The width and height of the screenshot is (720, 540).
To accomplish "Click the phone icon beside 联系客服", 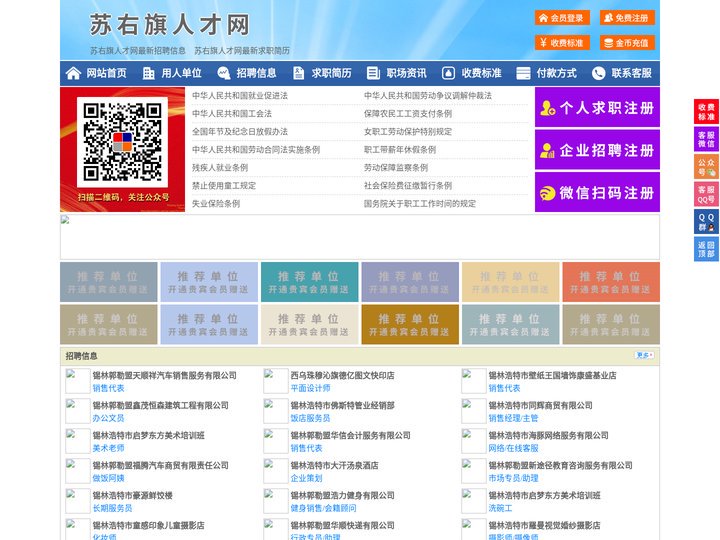I will coord(598,73).
